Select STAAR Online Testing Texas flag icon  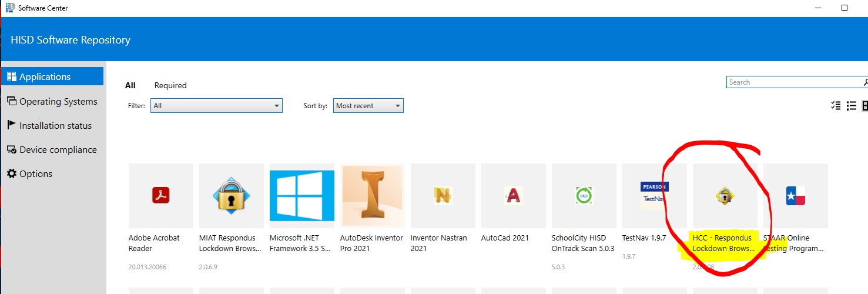(795, 195)
